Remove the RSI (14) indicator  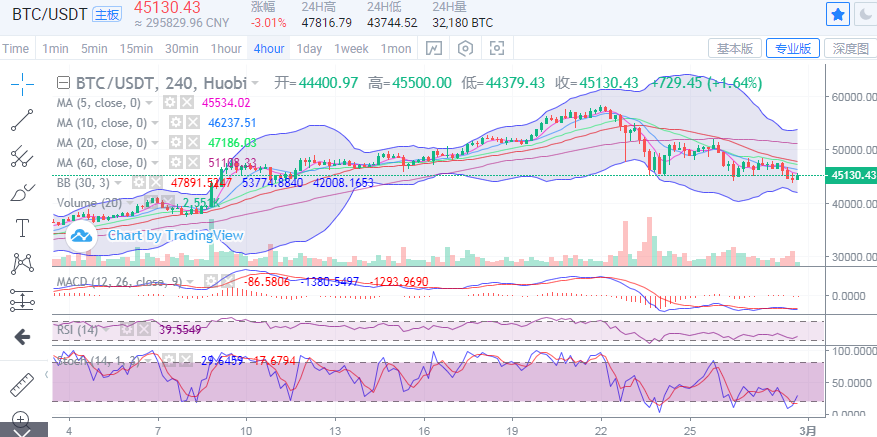(x=144, y=330)
